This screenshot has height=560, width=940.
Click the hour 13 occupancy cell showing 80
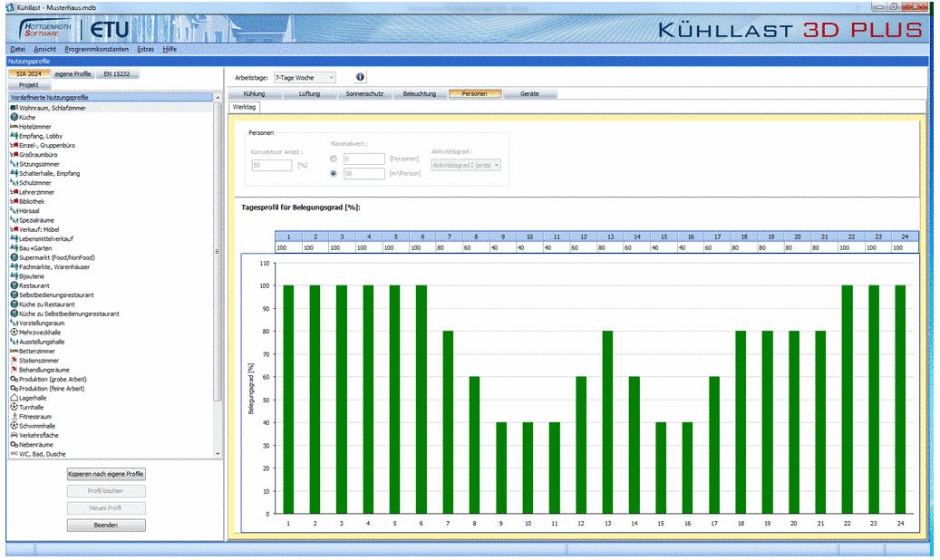pos(610,247)
